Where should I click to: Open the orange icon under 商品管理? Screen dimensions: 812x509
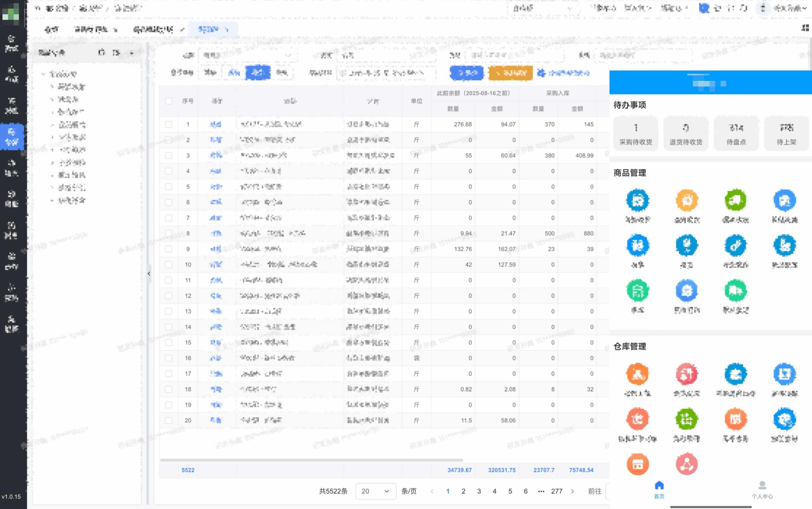point(687,200)
